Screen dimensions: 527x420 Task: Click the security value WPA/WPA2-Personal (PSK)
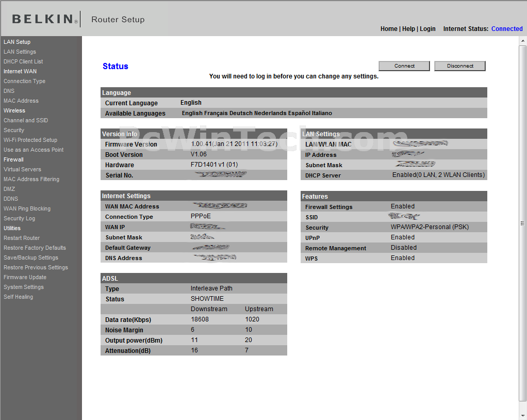tap(430, 227)
